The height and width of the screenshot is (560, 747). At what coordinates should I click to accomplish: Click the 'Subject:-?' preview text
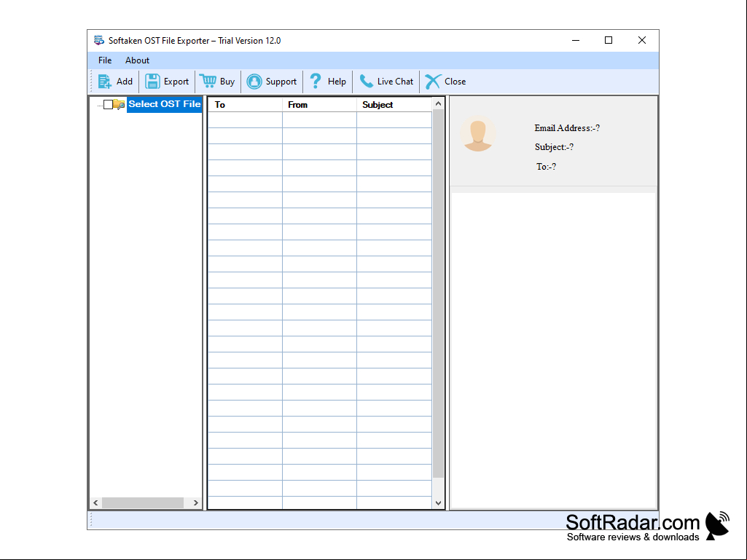coord(554,147)
